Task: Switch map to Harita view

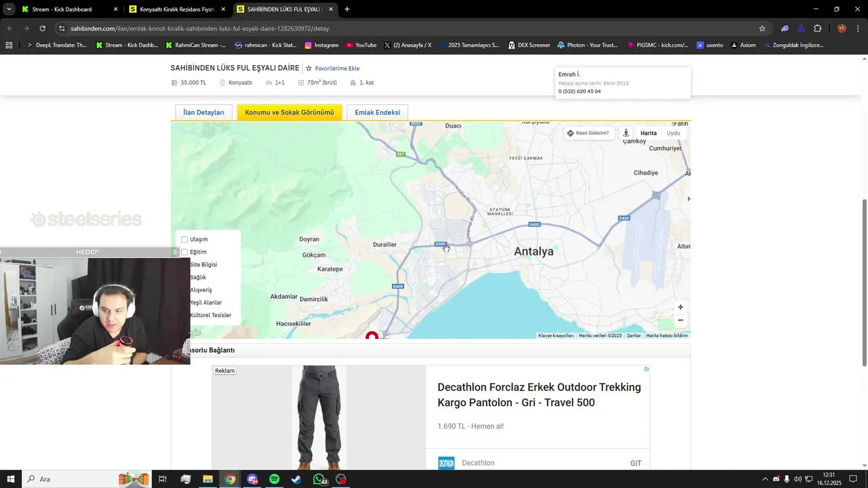Action: (x=648, y=133)
